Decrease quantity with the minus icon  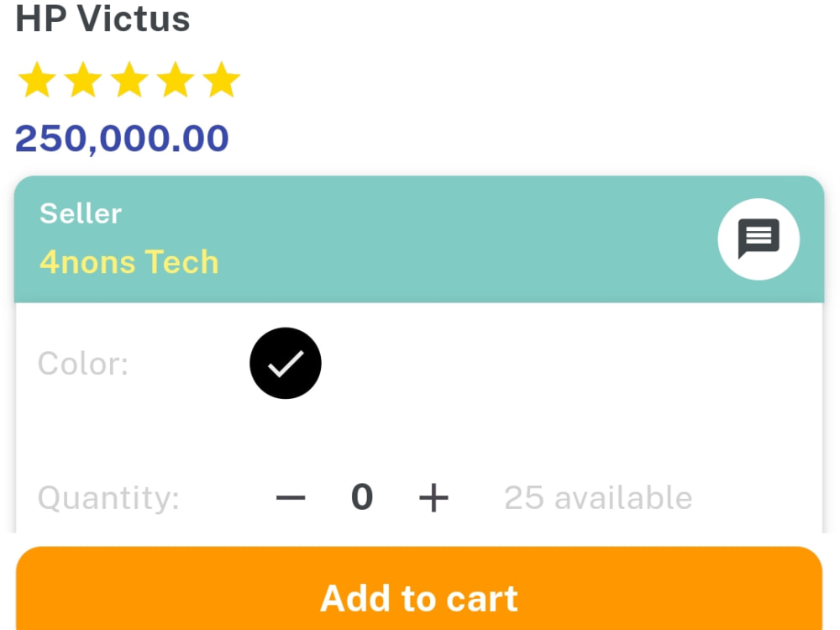coord(291,497)
